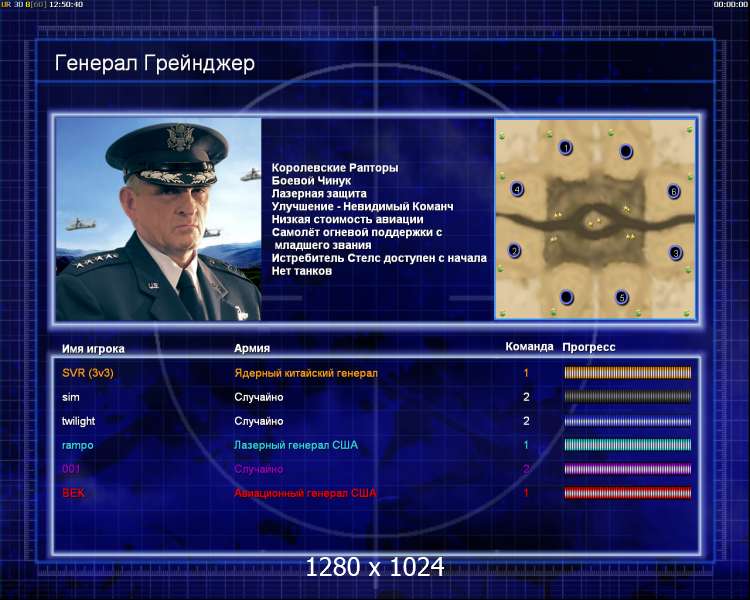Click the General Granger portrait
The height and width of the screenshot is (600, 750).
click(x=158, y=219)
